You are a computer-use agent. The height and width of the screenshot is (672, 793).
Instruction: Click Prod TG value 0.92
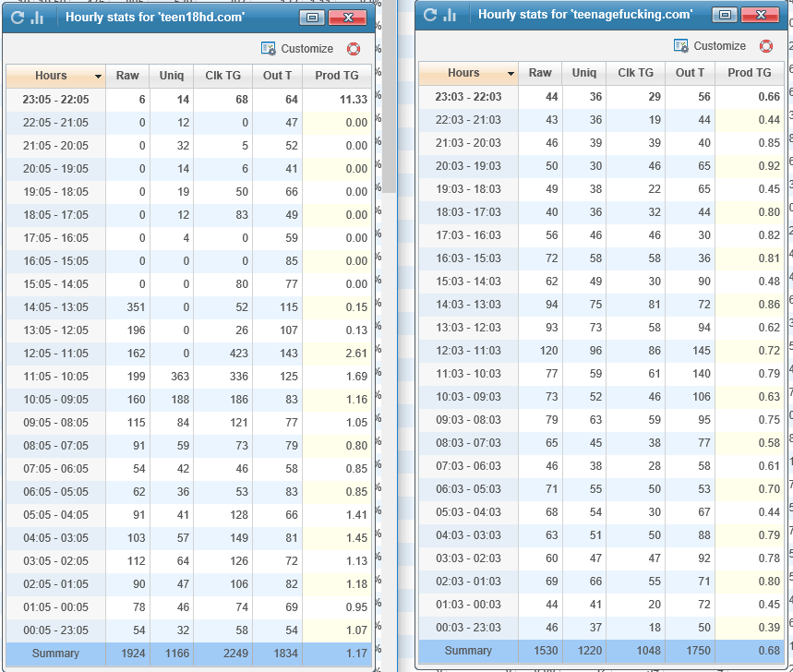click(x=769, y=166)
